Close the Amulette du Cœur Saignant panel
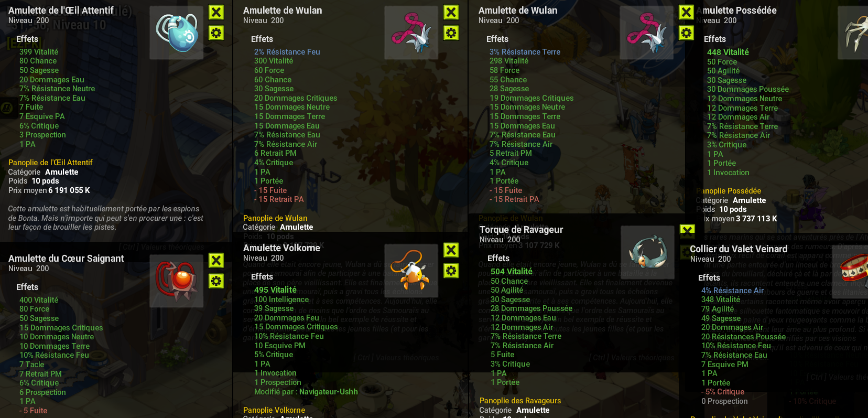Screen dimensions: 868x418 point(216,260)
